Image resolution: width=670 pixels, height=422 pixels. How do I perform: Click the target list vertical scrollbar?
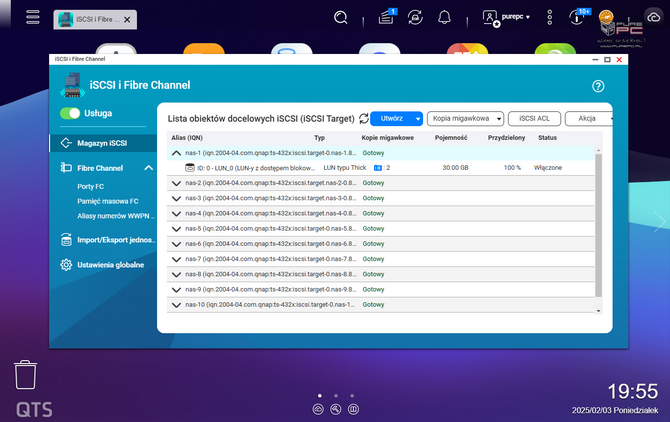[x=598, y=226]
